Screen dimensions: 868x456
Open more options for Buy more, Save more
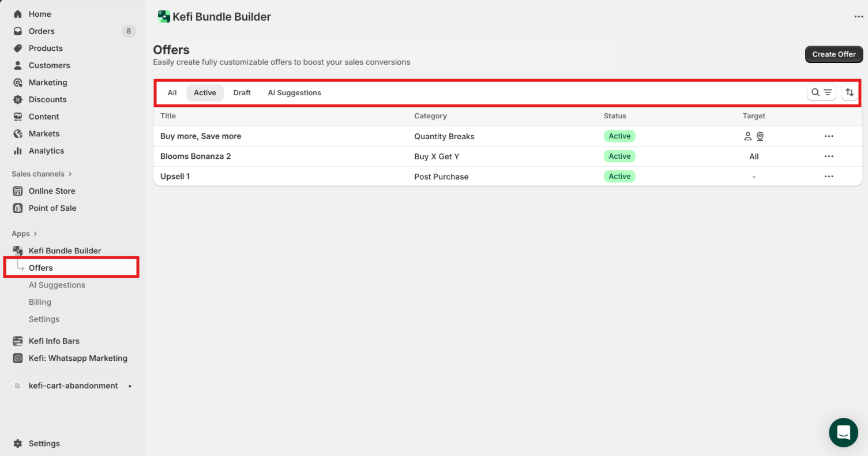click(x=829, y=136)
